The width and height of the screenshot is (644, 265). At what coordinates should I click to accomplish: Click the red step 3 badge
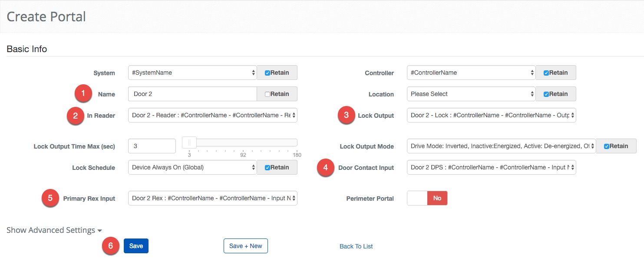pyautogui.click(x=346, y=116)
